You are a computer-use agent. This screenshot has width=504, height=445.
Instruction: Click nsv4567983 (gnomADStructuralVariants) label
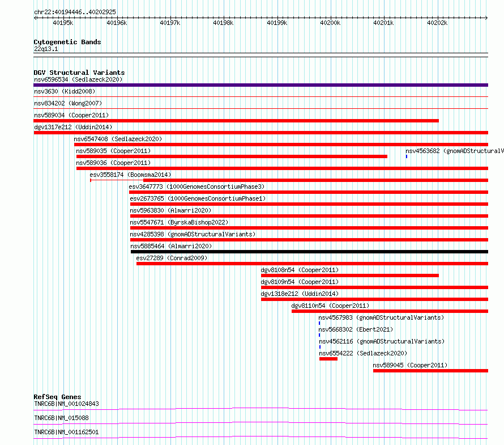[x=381, y=317]
